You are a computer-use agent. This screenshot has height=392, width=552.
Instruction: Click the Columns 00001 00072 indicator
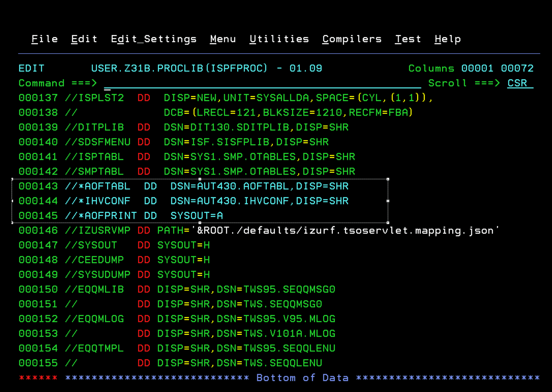[x=471, y=68]
